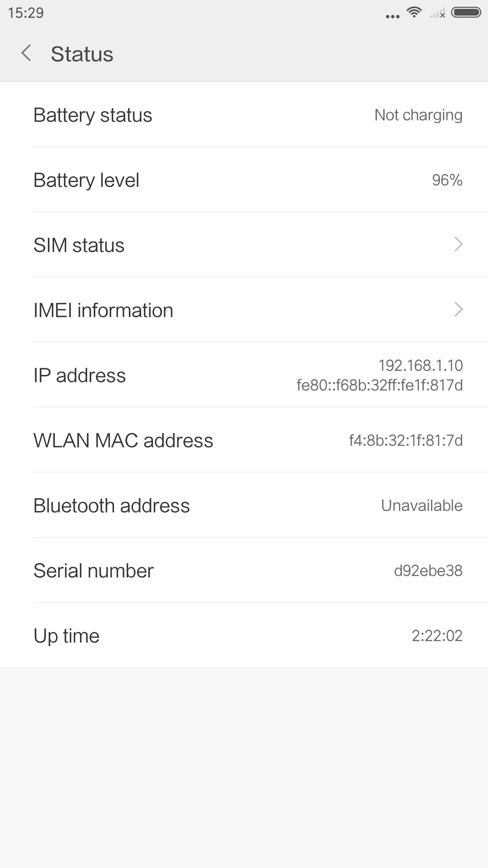Image resolution: width=488 pixels, height=868 pixels.
Task: Tap the Wi-Fi status icon
Action: pyautogui.click(x=414, y=13)
